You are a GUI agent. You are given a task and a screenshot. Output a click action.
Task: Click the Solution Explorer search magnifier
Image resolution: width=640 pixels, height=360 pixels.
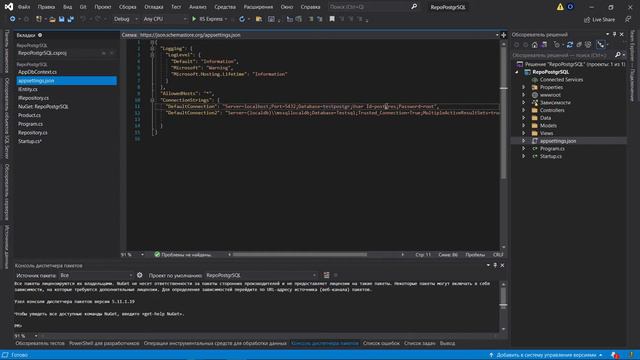618,55
